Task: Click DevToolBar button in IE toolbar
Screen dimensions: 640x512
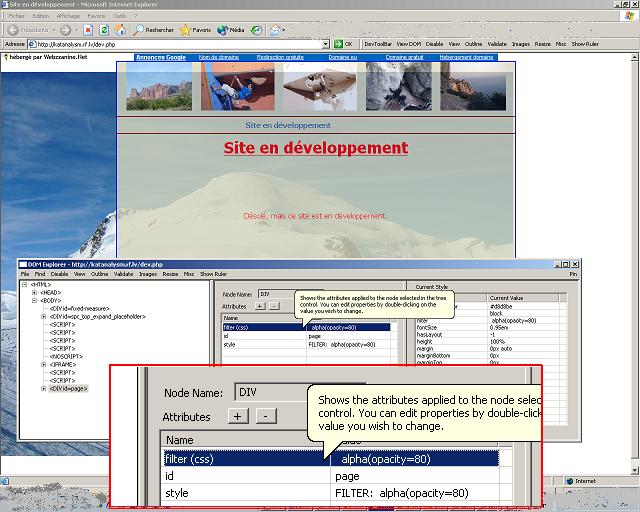Action: pyautogui.click(x=378, y=44)
